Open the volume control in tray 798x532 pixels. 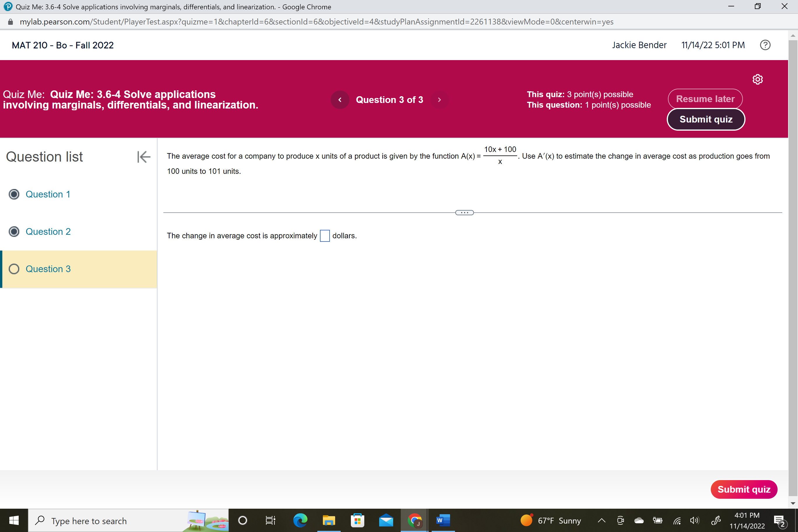pos(694,520)
